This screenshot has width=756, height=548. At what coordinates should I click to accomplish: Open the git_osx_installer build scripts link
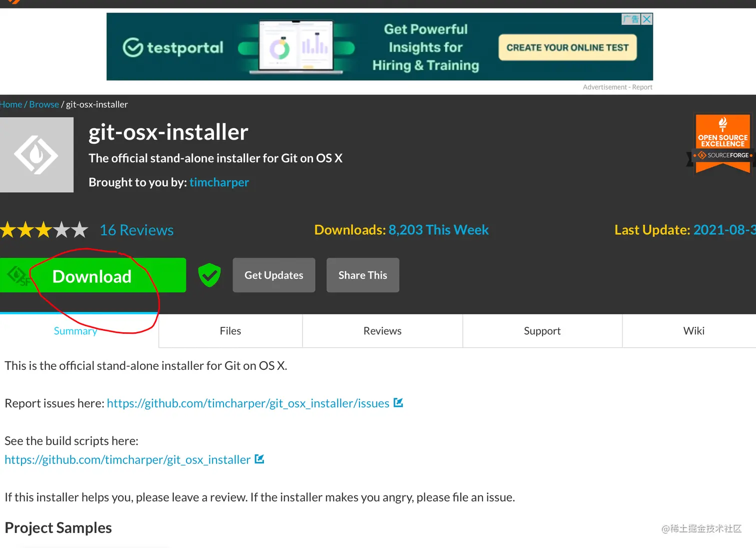[x=127, y=459]
